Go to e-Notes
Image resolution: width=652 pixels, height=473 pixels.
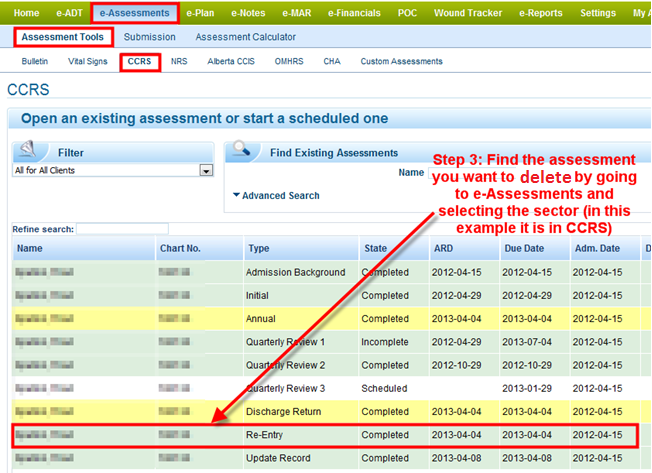tap(248, 13)
